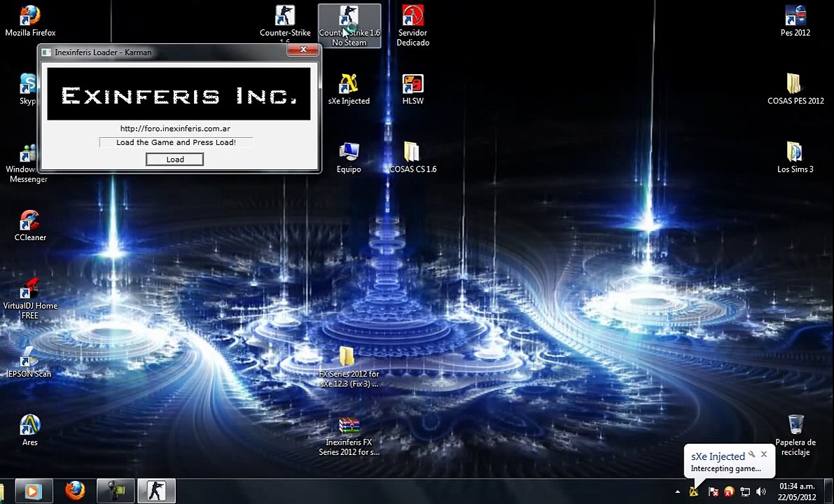Open the volume speaker tray icon
Viewport: 834px width, 504px height.
(x=761, y=492)
